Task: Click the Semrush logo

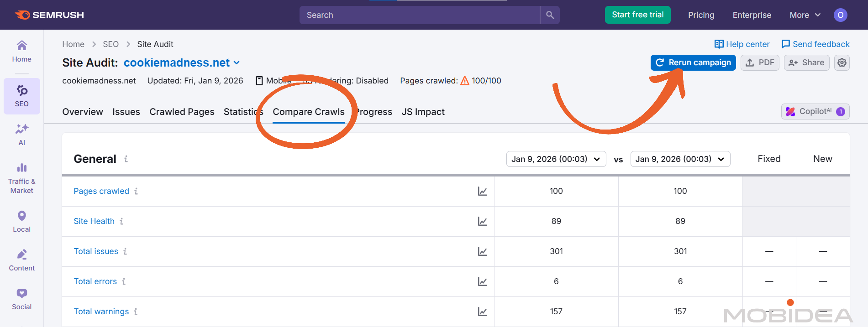Action: [x=49, y=15]
